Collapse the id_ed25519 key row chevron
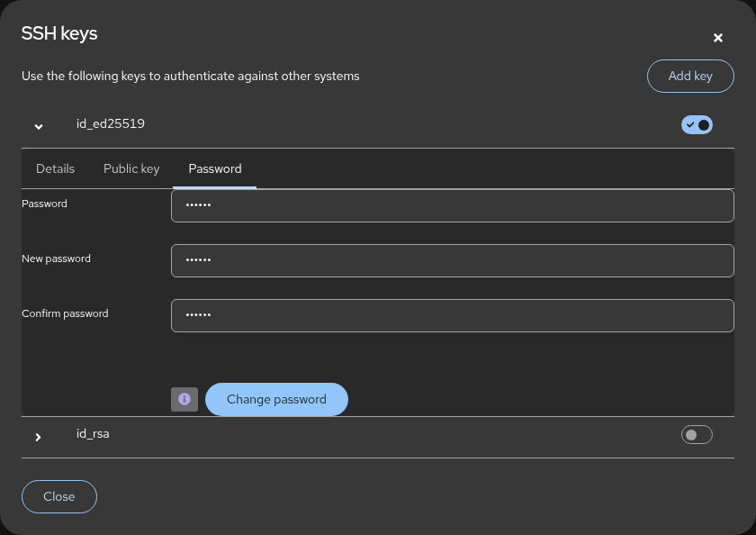 39,126
